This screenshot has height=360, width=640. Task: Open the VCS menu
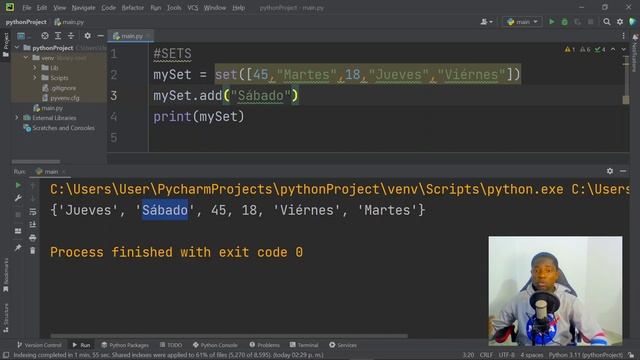click(193, 7)
